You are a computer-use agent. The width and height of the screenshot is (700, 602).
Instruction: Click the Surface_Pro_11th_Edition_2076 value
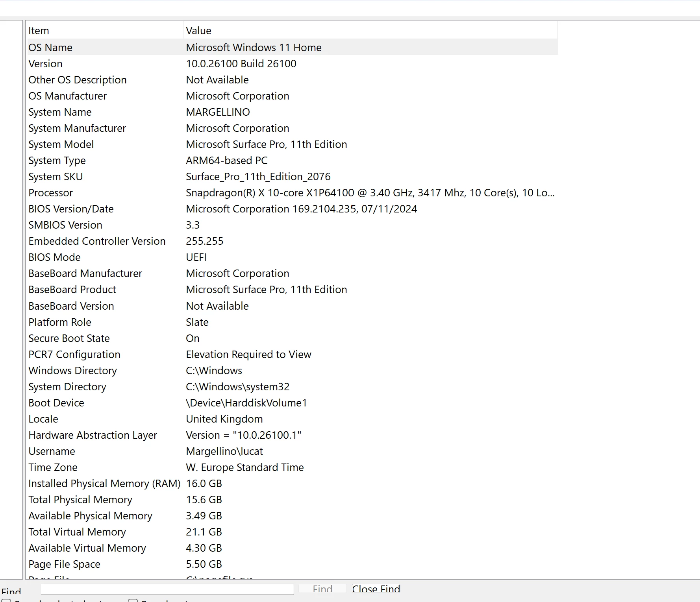[258, 177]
